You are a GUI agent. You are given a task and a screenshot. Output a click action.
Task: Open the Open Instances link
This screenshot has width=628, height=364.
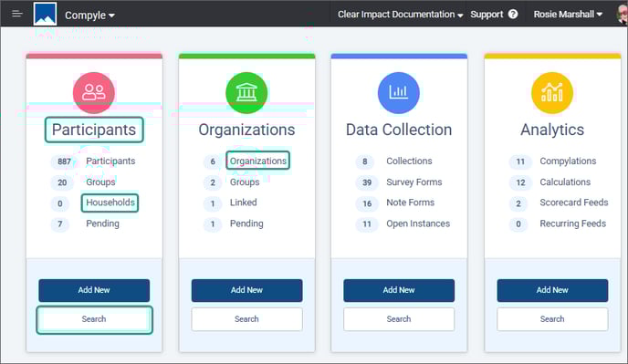click(418, 224)
